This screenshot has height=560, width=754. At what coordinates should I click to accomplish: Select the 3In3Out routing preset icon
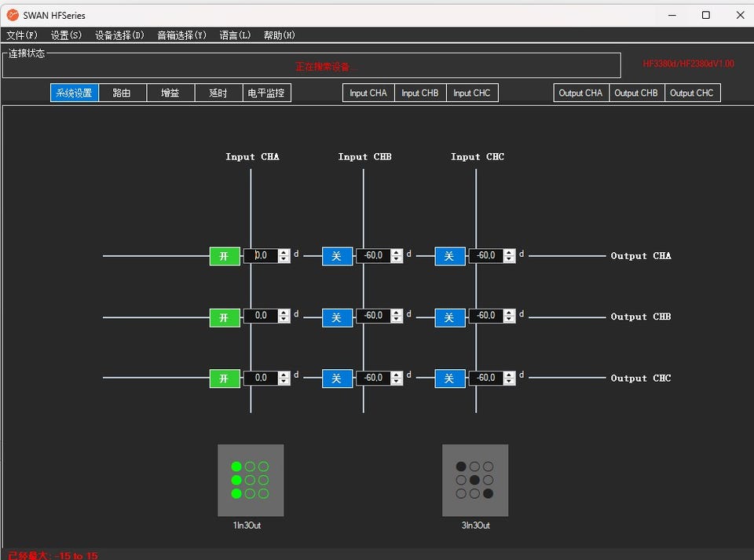pos(475,480)
